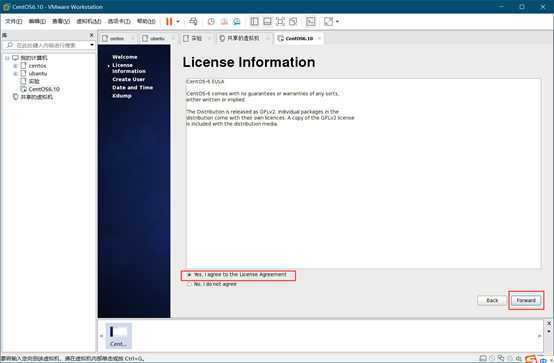
Task: Click the thumbnail bar left scroll arrow
Action: coord(102,336)
